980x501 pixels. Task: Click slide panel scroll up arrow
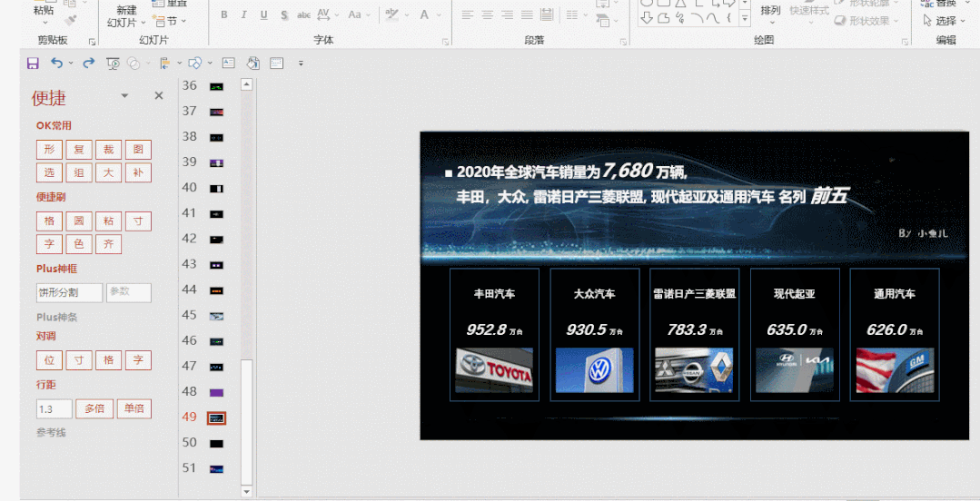click(x=247, y=84)
